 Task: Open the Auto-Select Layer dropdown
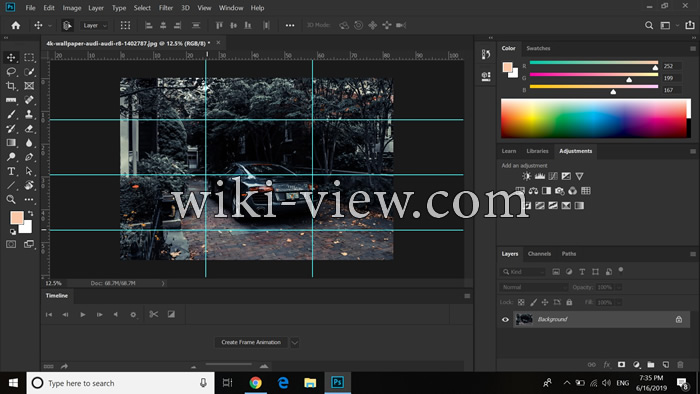click(x=95, y=25)
